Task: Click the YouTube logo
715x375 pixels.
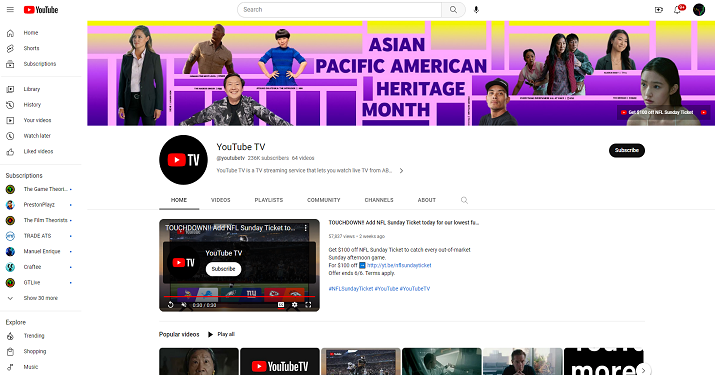Action: 41,10
